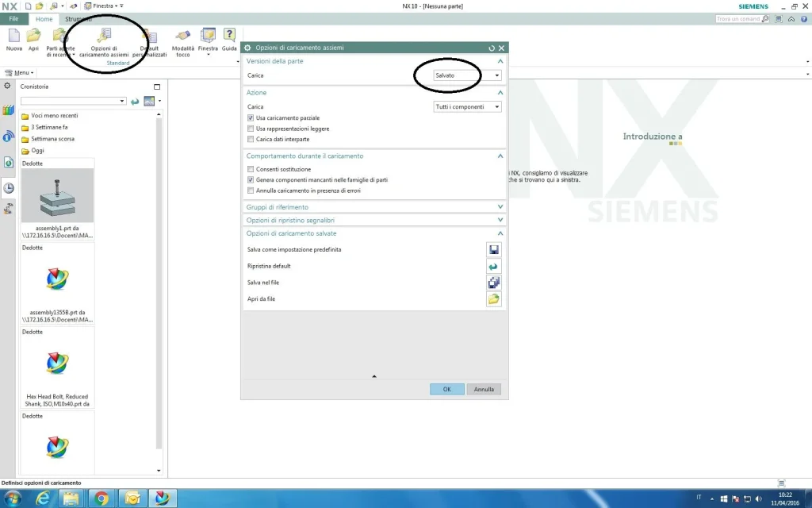Confirm dialog with OK button
The width and height of the screenshot is (812, 508).
[446, 389]
